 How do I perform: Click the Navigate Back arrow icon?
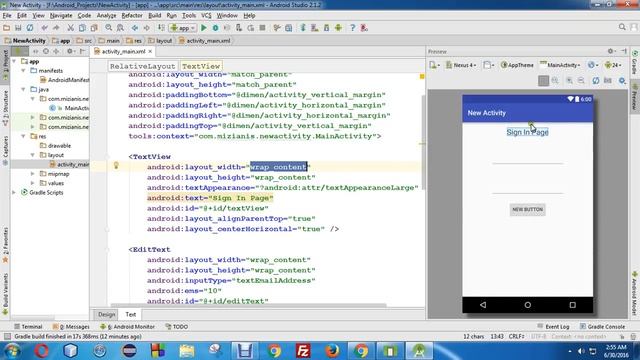[135, 28]
